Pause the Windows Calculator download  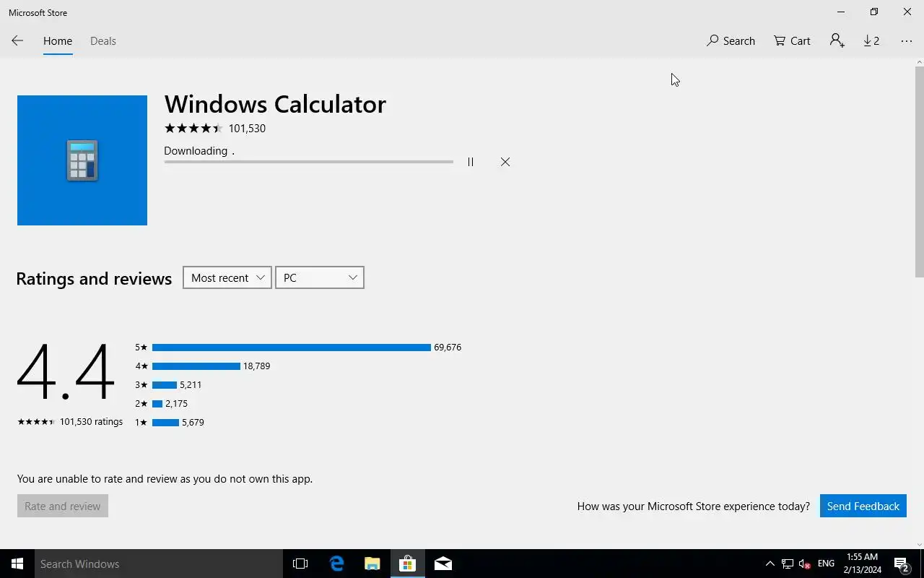(471, 162)
